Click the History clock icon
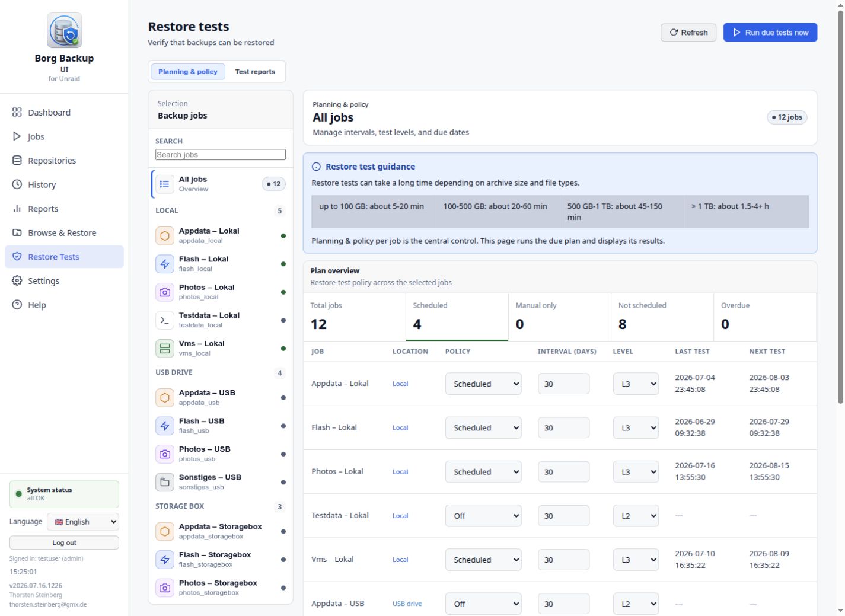The image size is (845, 616). pos(17,184)
